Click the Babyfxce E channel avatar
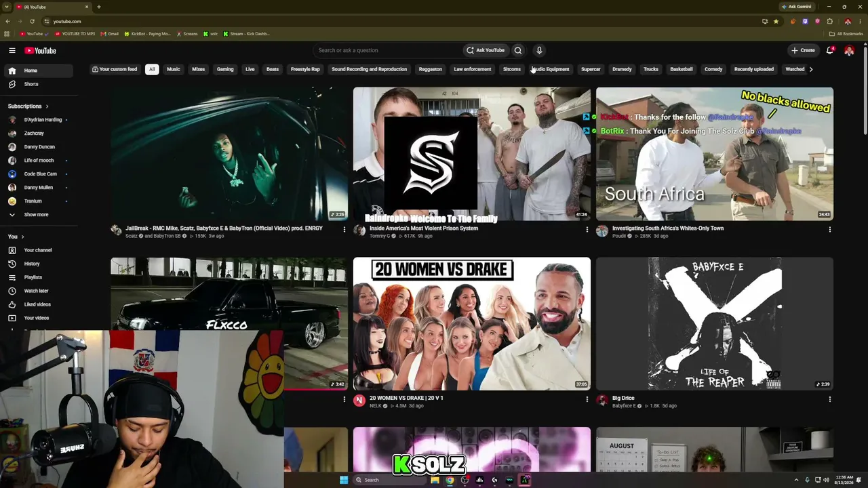Screen dimensions: 868x488 tap(602, 401)
